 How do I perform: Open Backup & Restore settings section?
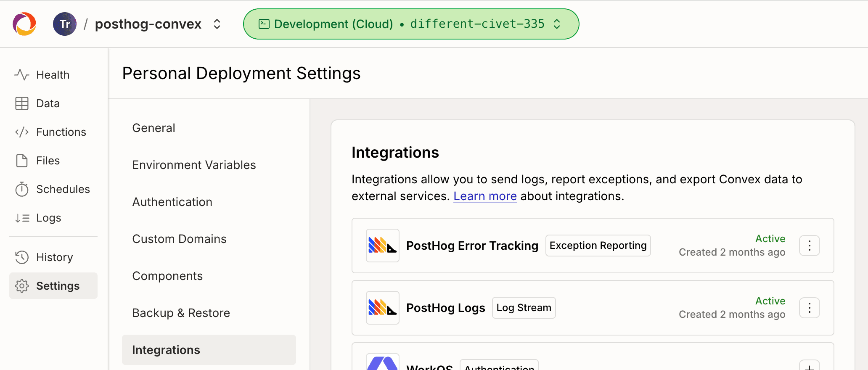point(209,313)
